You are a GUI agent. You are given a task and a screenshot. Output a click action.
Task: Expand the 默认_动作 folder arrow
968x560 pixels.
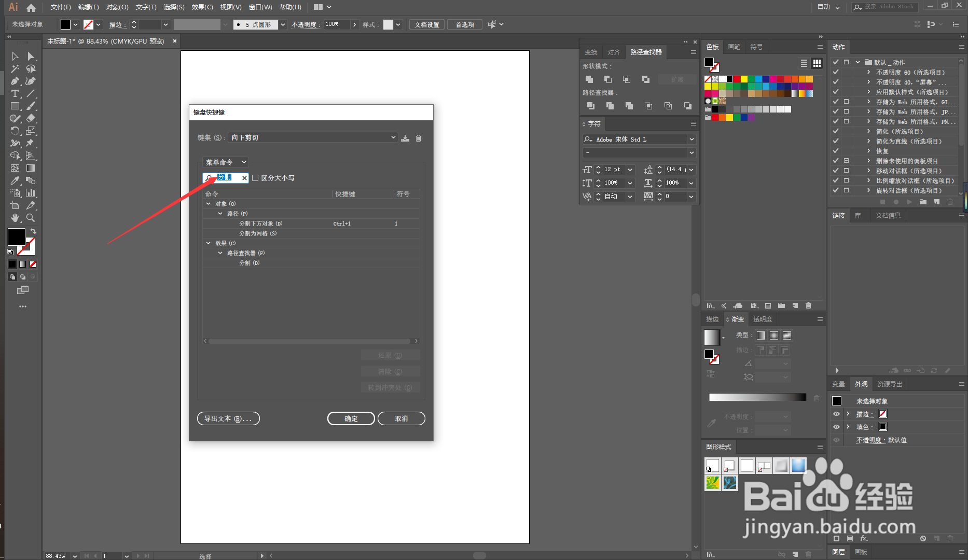pyautogui.click(x=858, y=62)
